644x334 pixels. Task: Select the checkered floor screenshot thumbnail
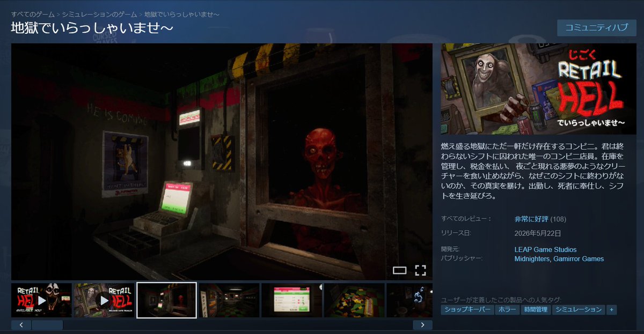354,300
